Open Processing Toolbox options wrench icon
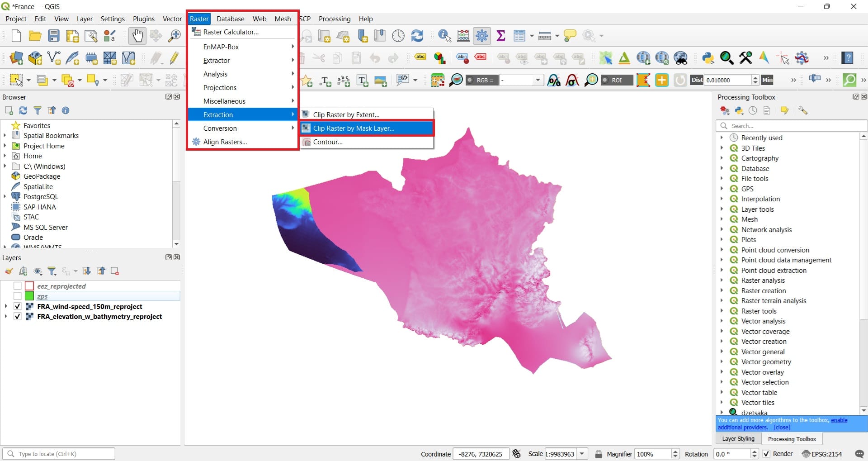The height and width of the screenshot is (461, 868). click(803, 110)
